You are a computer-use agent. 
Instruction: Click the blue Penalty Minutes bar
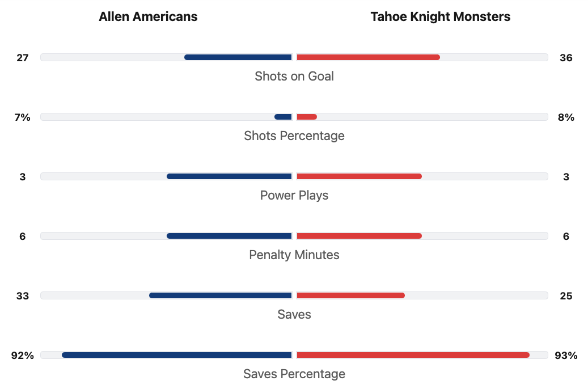tap(229, 236)
